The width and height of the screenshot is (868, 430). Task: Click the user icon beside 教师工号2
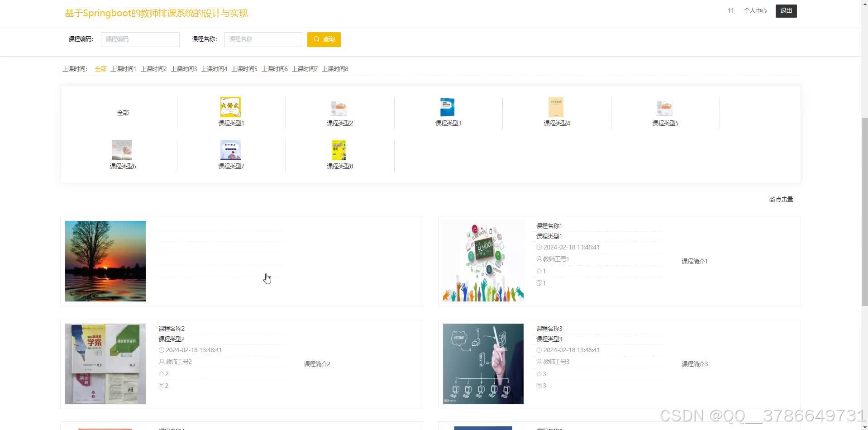tap(162, 362)
